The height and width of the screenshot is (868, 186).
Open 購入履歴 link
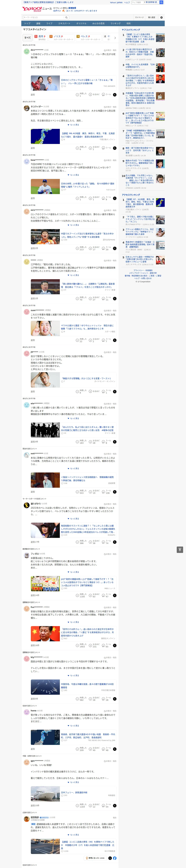pyautogui.click(x=152, y=18)
